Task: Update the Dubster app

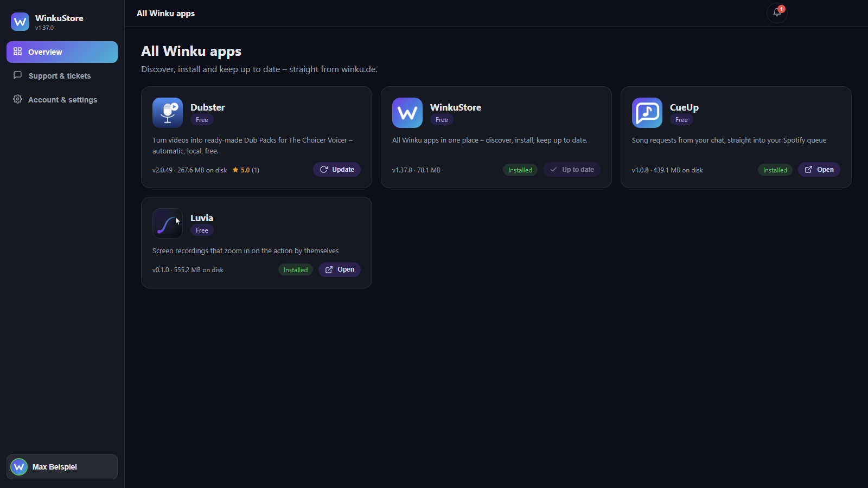Action: pos(337,170)
